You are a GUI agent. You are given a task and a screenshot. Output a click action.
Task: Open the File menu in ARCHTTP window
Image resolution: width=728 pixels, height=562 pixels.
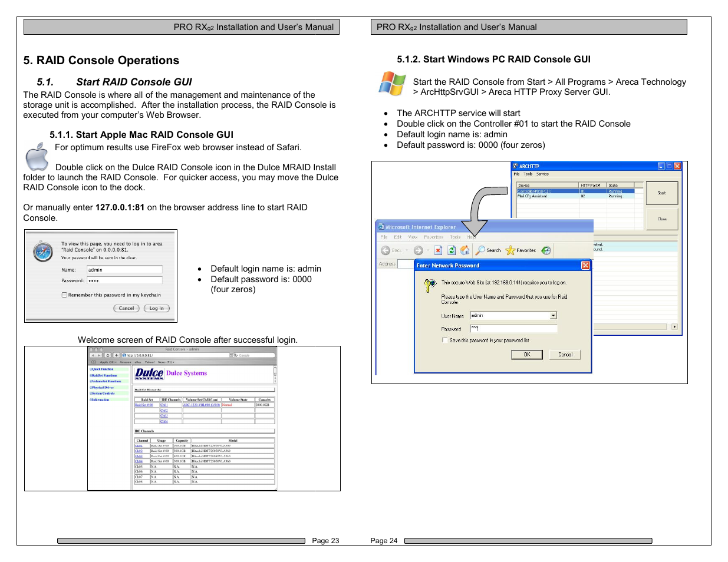coord(516,174)
